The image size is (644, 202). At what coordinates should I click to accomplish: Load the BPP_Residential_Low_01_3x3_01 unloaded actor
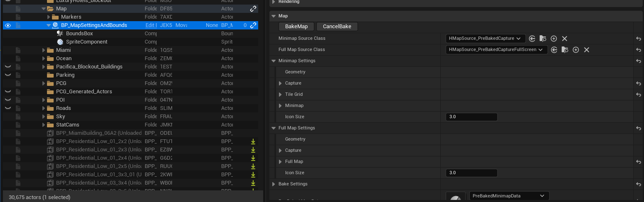coord(253,175)
